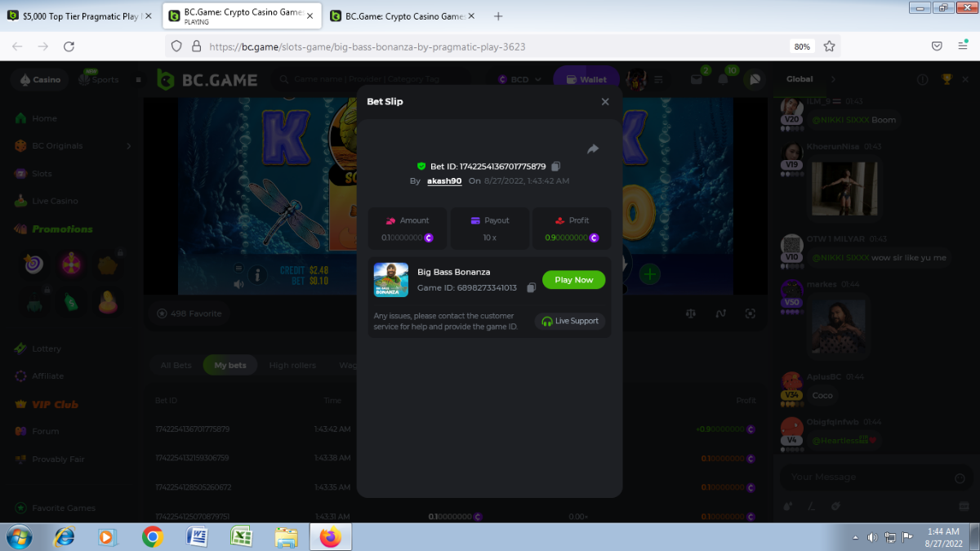Screen dimensions: 980x551
Task: Open Google Chrome from the taskbar
Action: (x=152, y=536)
